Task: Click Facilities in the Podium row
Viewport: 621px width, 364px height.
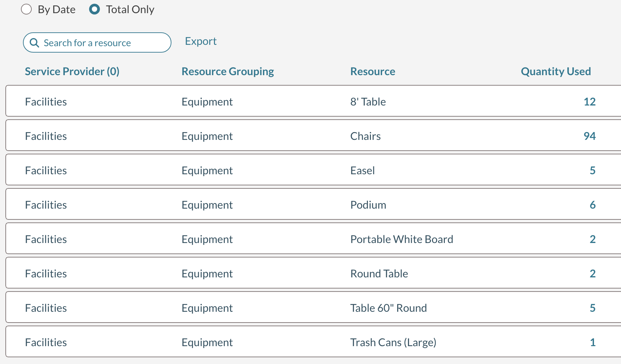Action: pos(46,205)
